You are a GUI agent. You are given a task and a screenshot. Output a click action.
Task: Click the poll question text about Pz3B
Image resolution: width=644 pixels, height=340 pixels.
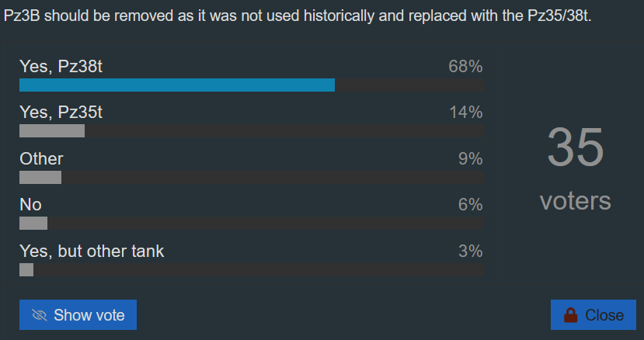coord(298,16)
